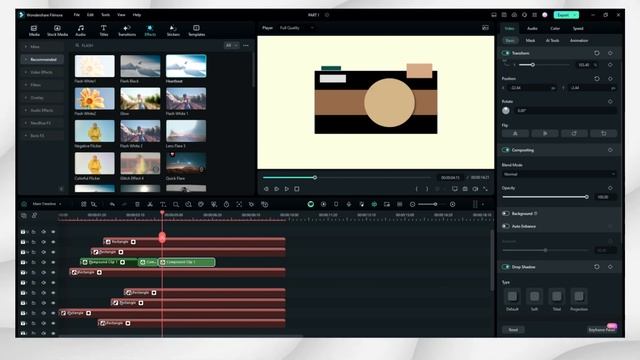Screen dimensions: 640x360
Task: Click the Transform reset icon
Action: pos(597,53)
